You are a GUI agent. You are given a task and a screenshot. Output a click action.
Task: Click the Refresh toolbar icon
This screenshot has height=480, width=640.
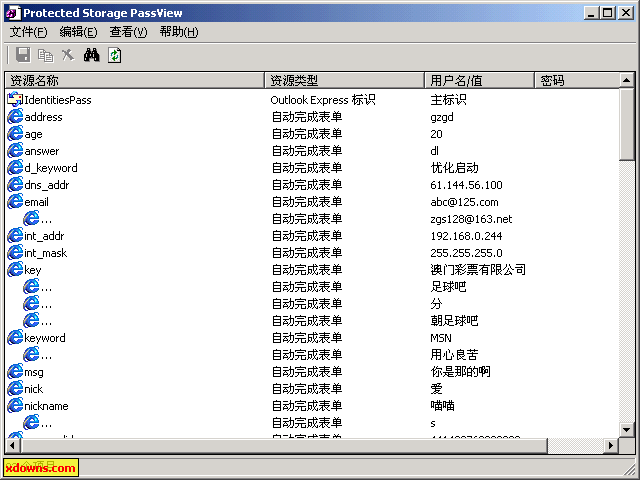coord(115,55)
